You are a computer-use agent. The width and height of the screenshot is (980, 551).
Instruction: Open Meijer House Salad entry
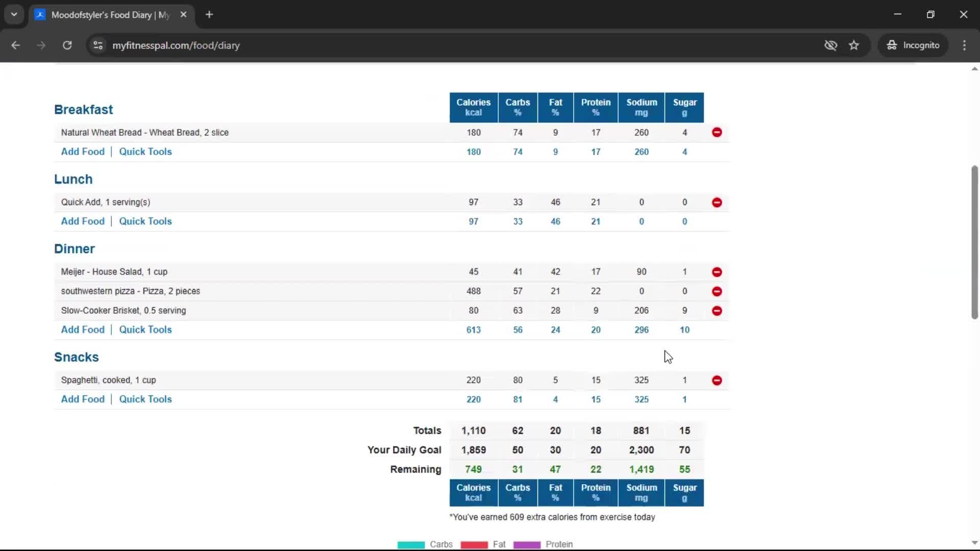[114, 272]
